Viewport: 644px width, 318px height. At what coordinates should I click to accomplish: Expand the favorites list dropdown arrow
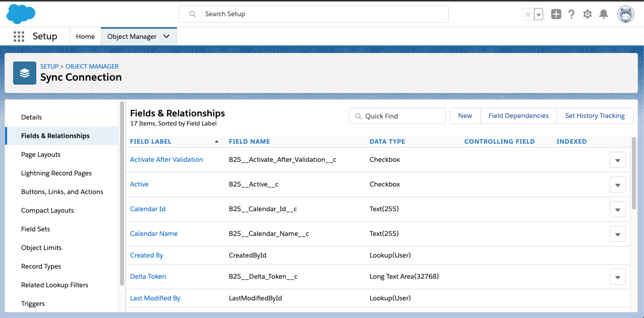539,15
